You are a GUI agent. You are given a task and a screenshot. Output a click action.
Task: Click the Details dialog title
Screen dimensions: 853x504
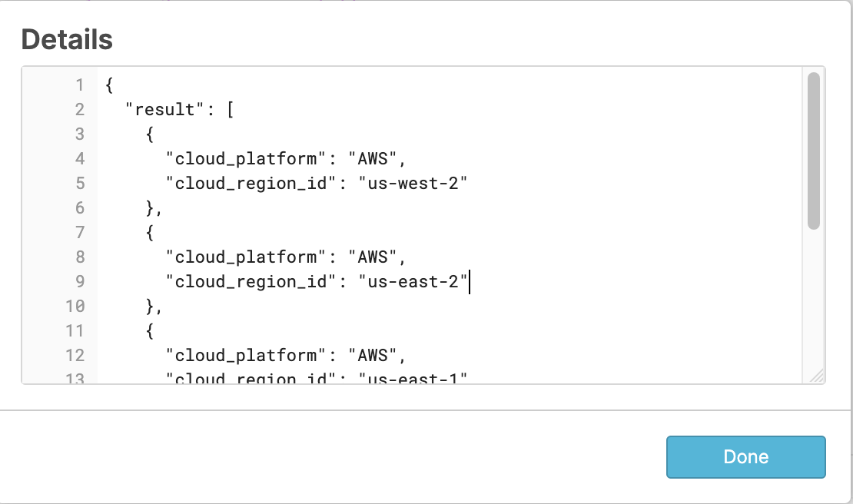(x=66, y=38)
